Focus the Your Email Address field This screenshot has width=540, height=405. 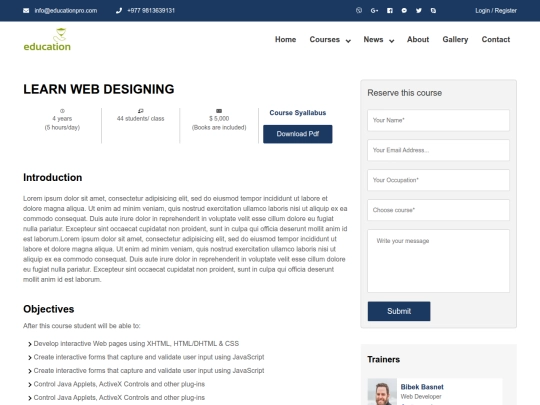438,150
